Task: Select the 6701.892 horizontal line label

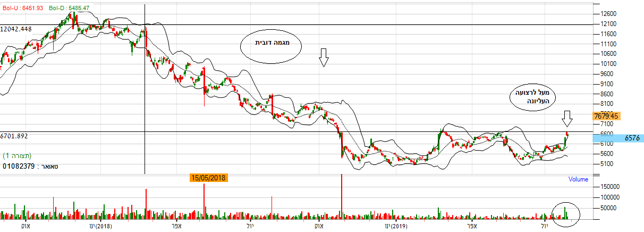Action: pos(14,136)
